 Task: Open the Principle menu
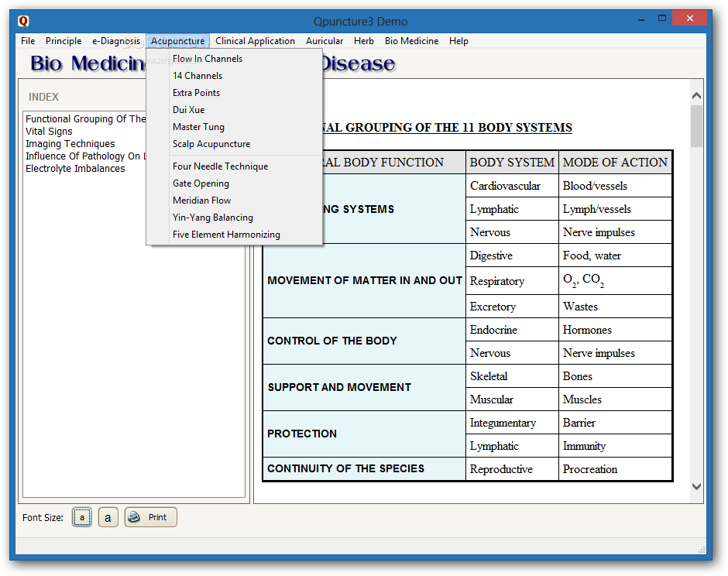coord(64,41)
